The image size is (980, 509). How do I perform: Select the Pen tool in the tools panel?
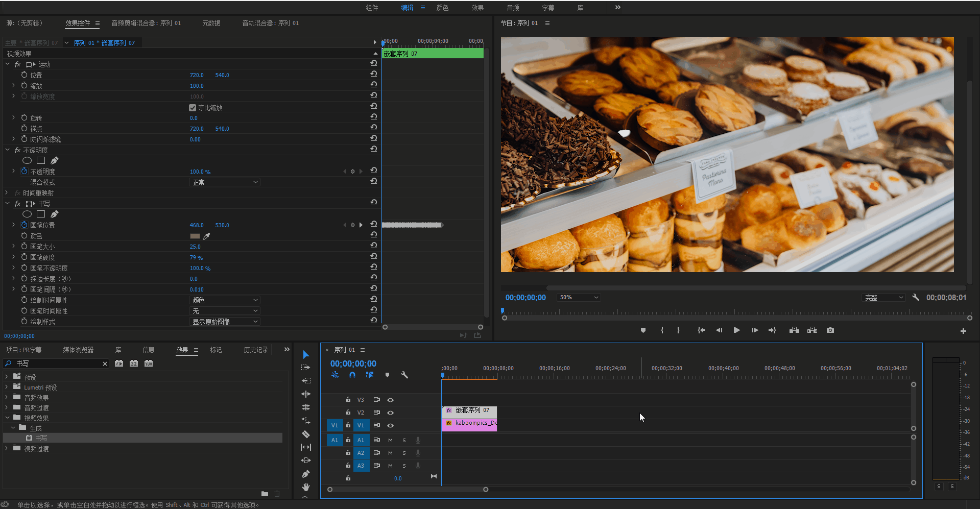tap(306, 474)
